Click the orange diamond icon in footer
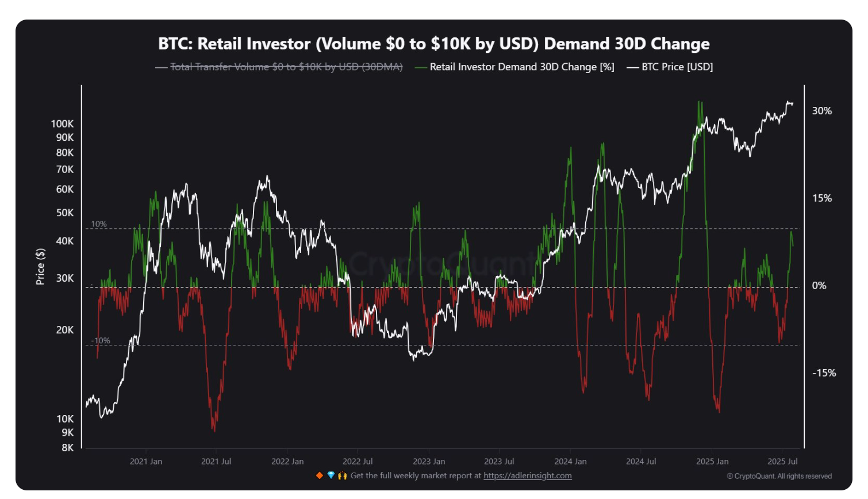The height and width of the screenshot is (499, 868). tap(320, 475)
